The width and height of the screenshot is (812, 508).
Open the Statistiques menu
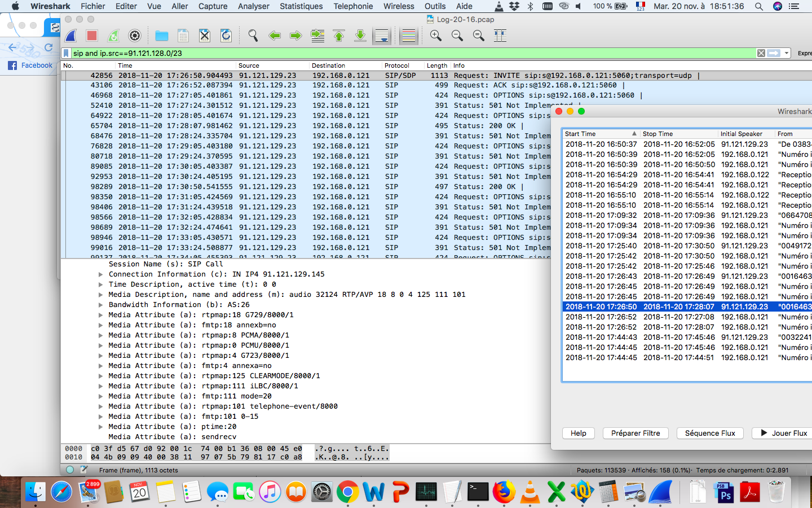click(x=301, y=6)
